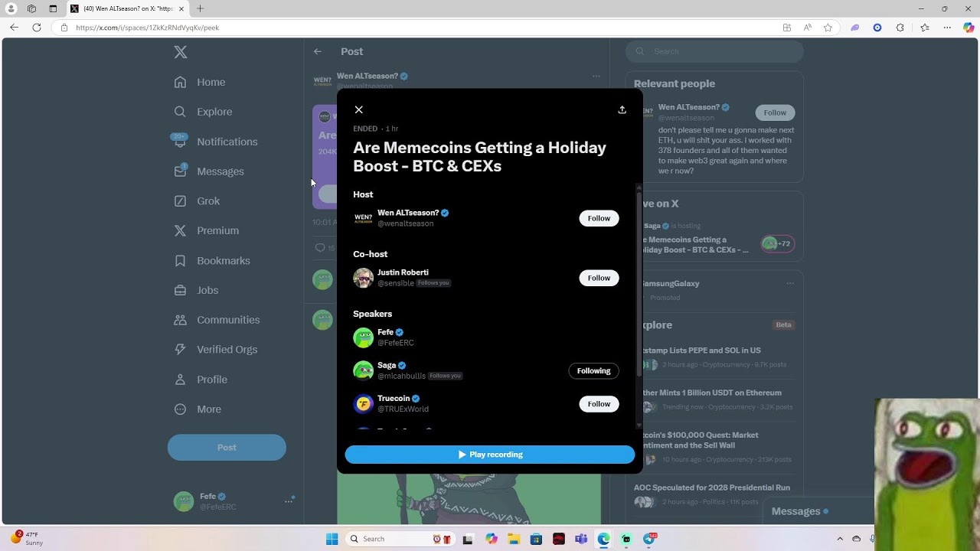The image size is (980, 551).
Task: Click the purple extension icon in toolbar
Action: click(x=855, y=28)
